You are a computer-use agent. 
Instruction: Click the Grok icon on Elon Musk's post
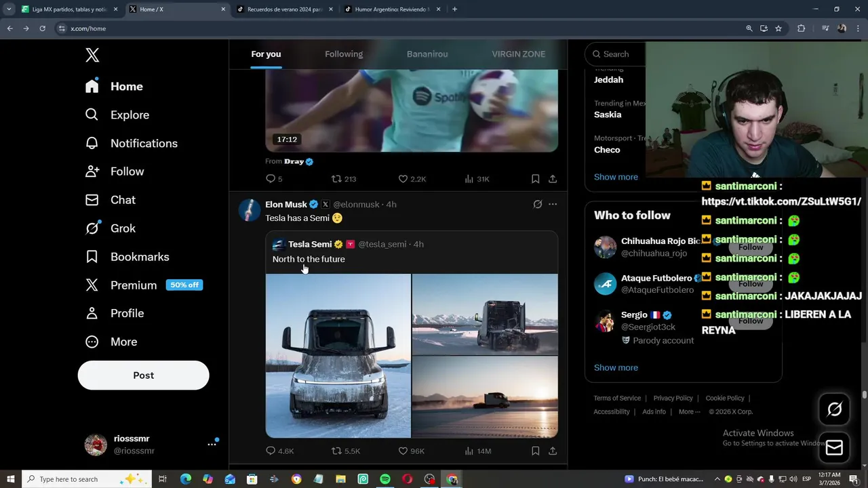click(537, 204)
